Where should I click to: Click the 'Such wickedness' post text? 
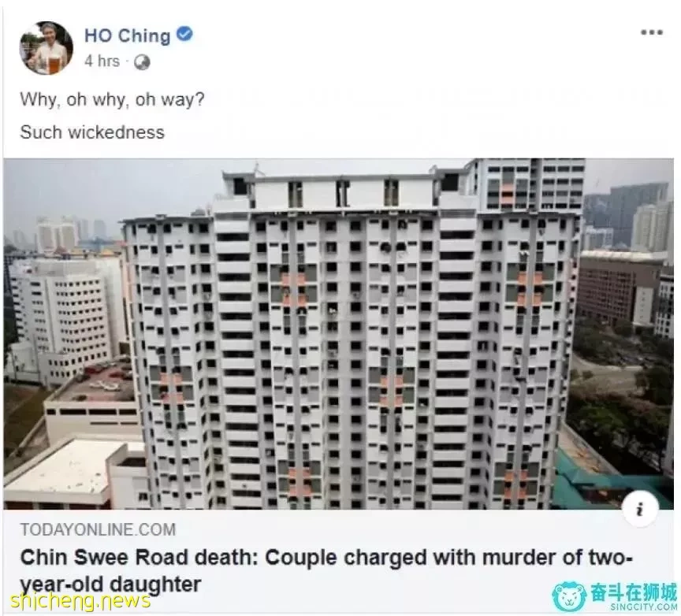[x=92, y=132]
